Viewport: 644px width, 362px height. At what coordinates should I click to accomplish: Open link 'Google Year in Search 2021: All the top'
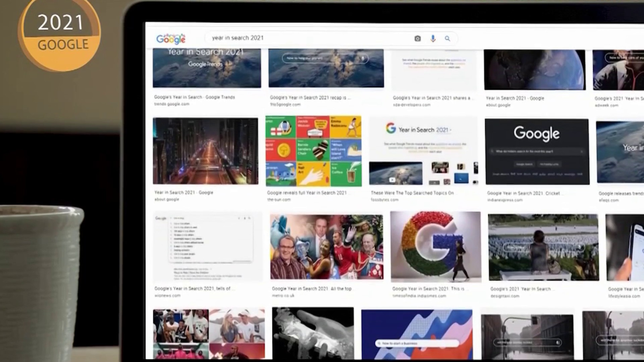pos(312,289)
